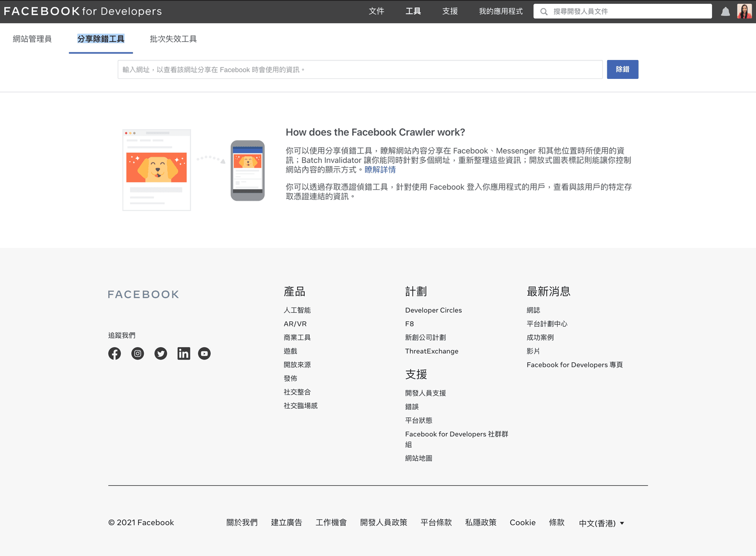Open the 新創公司計劃 link

tap(425, 338)
